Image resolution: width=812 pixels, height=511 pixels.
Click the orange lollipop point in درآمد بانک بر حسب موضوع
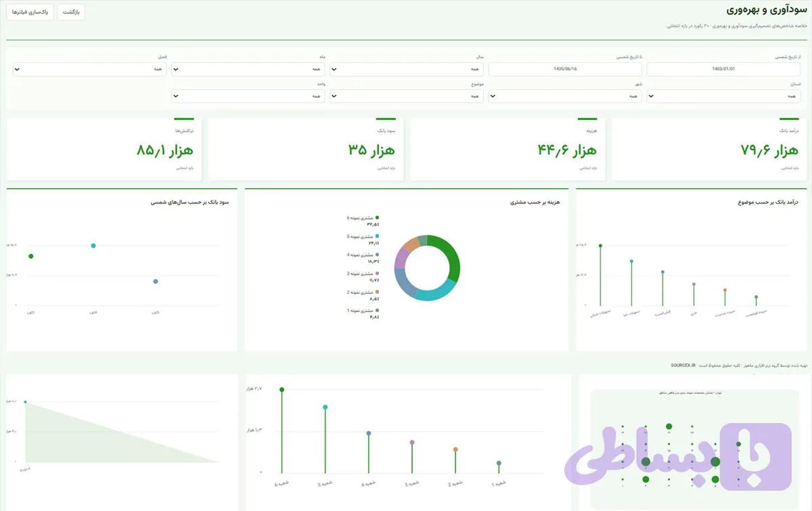(x=725, y=290)
